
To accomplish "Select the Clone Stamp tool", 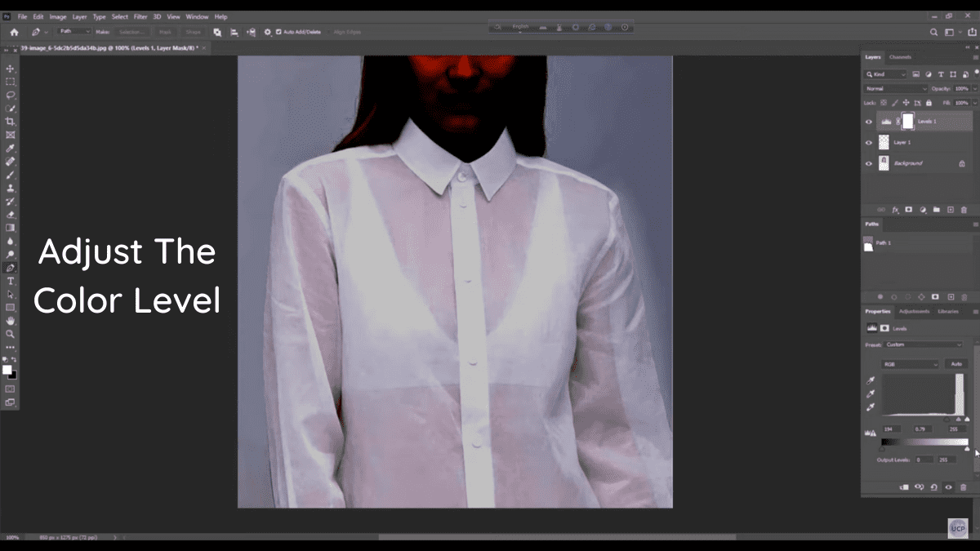I will 11,188.
